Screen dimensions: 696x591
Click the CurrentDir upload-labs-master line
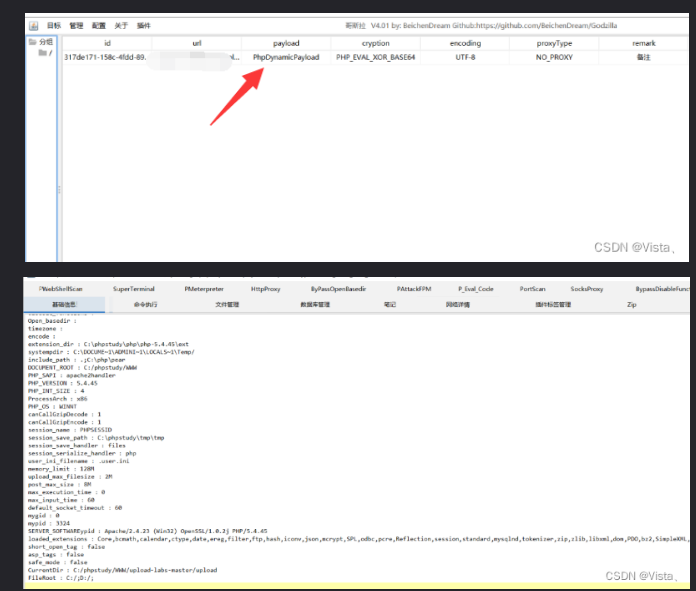click(123, 570)
